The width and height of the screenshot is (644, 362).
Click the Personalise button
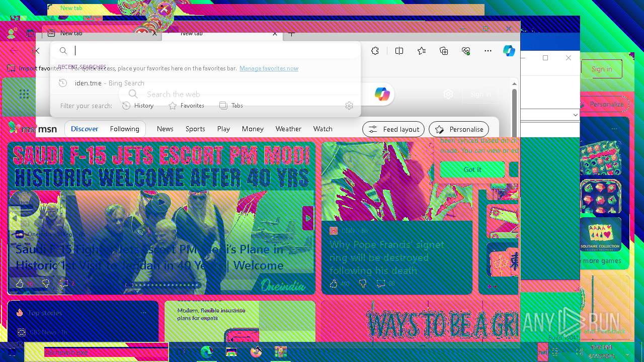[459, 129]
